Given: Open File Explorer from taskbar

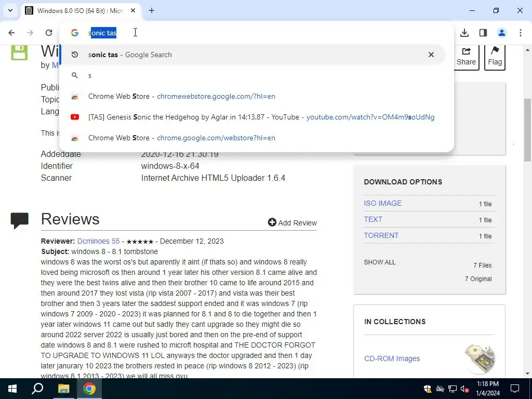Looking at the screenshot, I should pos(63,389).
